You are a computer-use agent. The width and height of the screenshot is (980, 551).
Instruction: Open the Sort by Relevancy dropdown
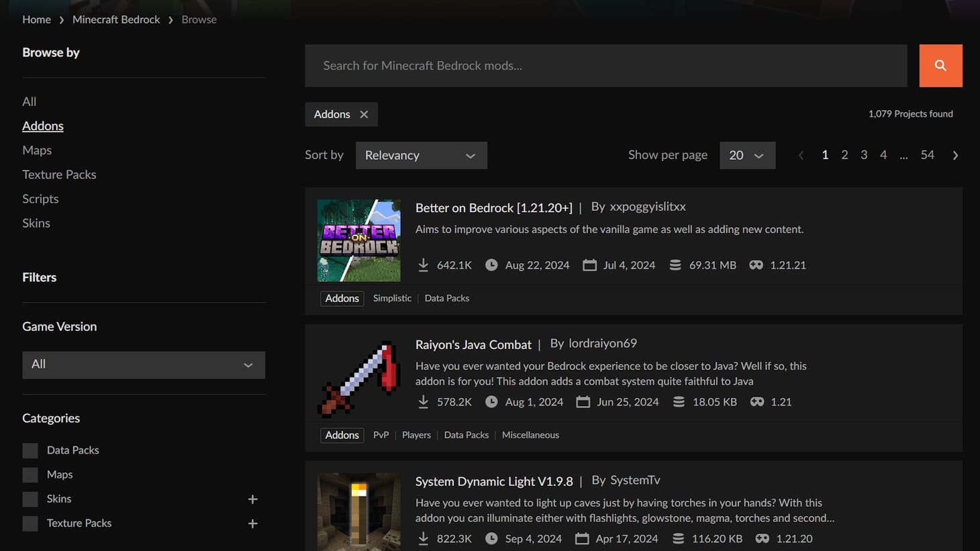click(421, 155)
